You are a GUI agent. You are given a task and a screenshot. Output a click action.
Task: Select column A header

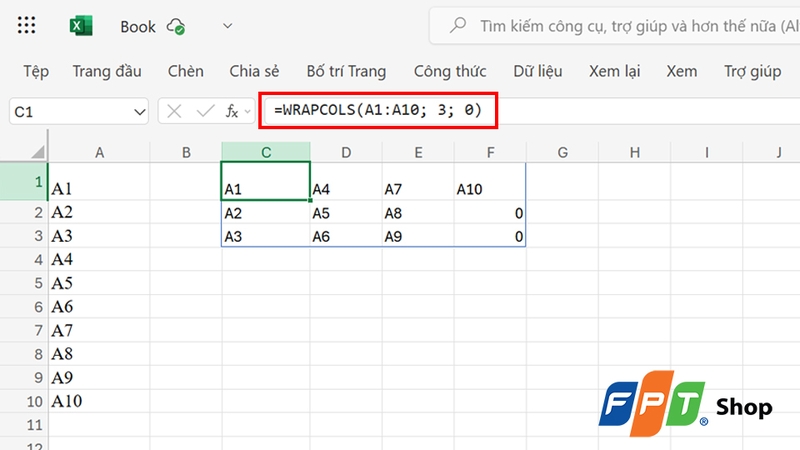(99, 153)
